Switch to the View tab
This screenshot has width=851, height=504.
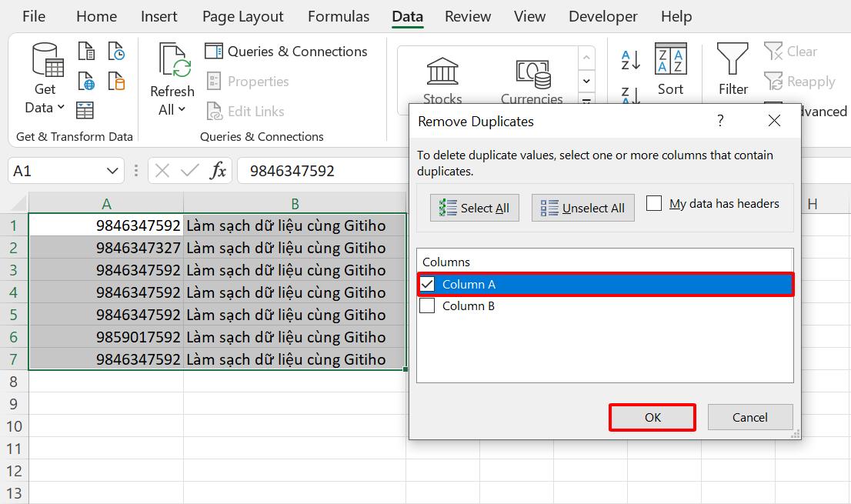point(529,16)
